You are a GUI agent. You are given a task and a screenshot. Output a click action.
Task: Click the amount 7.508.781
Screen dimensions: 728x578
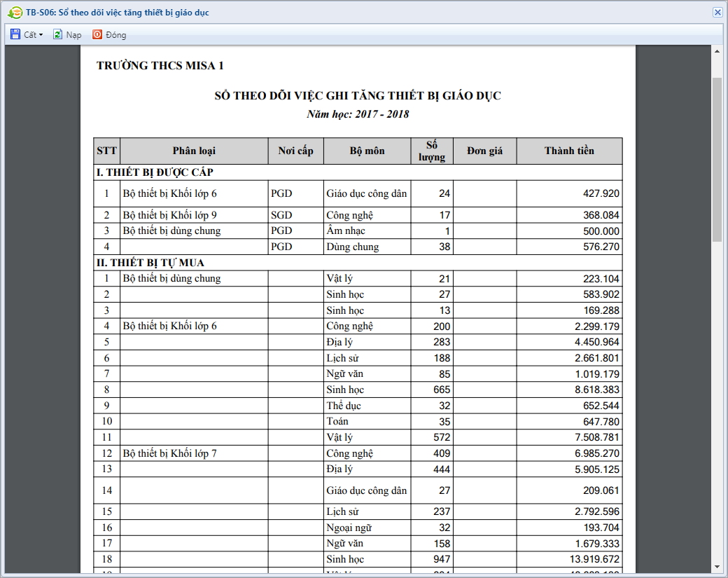(x=597, y=437)
